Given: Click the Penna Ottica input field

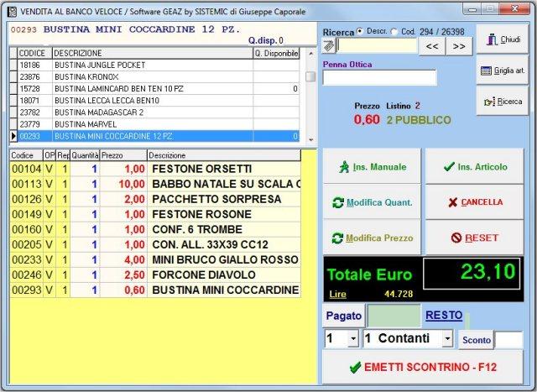Looking at the screenshot, I should tap(379, 77).
